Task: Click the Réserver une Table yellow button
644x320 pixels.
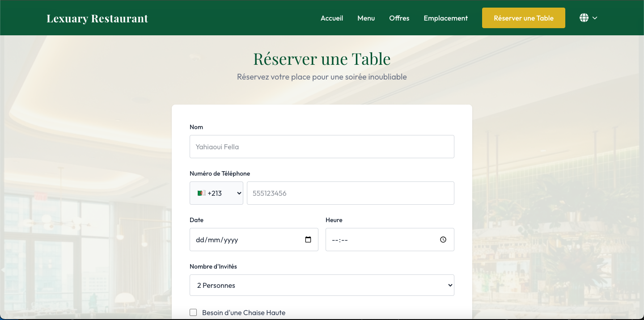Action: pyautogui.click(x=523, y=18)
